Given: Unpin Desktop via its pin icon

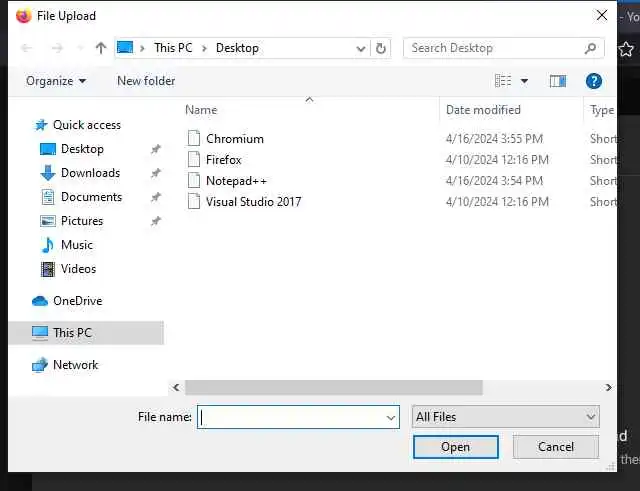Looking at the screenshot, I should pos(156,149).
